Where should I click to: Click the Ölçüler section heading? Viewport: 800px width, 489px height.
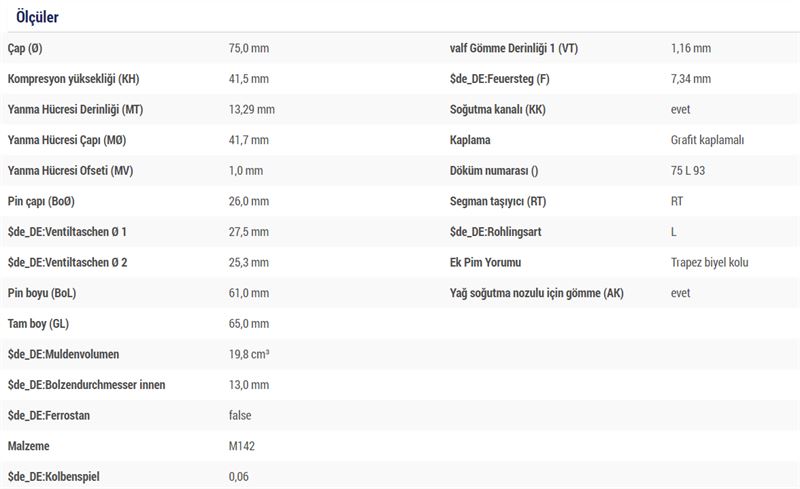click(37, 17)
